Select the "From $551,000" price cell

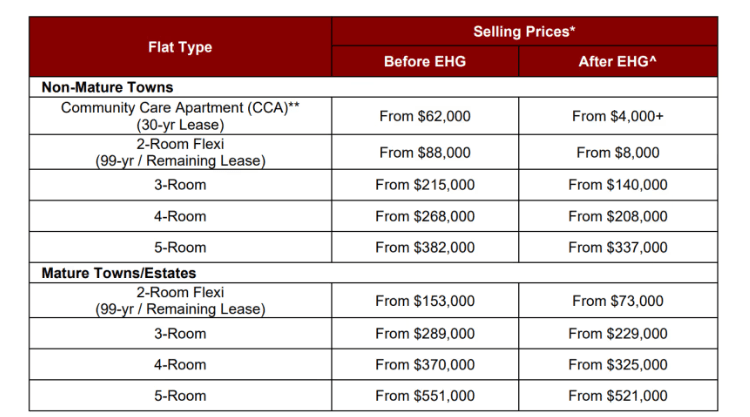(425, 396)
